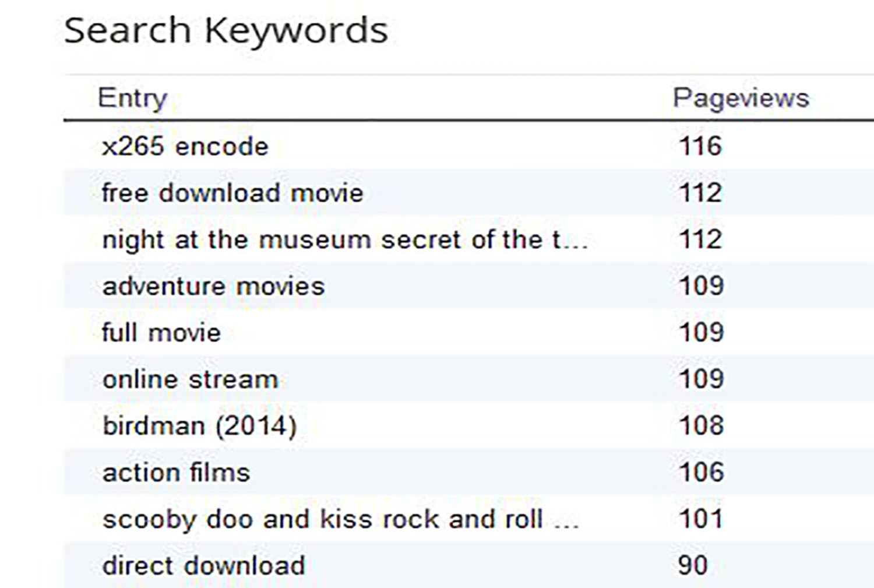Select the adventure movies keyword
Screen dimensions: 874x588
213,286
